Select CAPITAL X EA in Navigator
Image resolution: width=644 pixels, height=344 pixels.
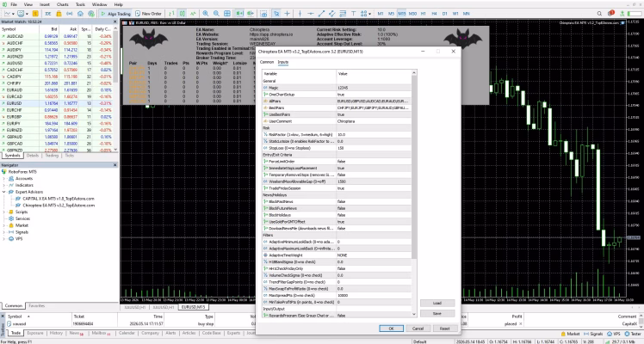(x=58, y=199)
